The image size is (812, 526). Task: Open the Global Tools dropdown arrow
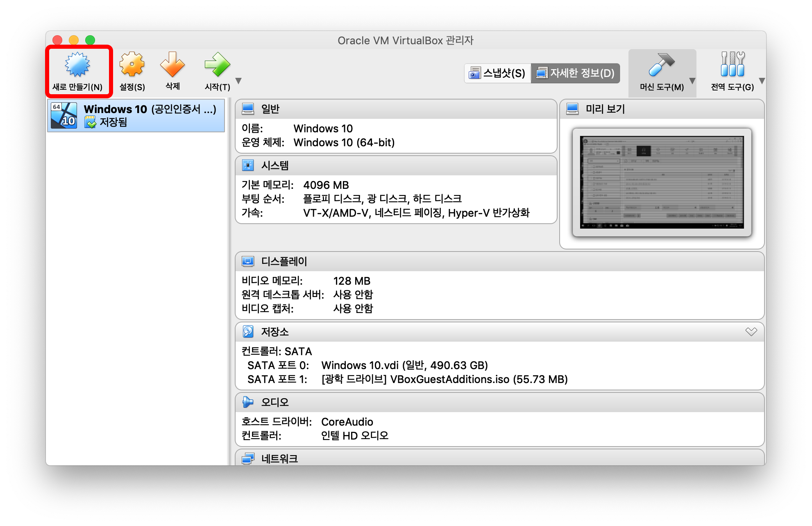coord(762,81)
